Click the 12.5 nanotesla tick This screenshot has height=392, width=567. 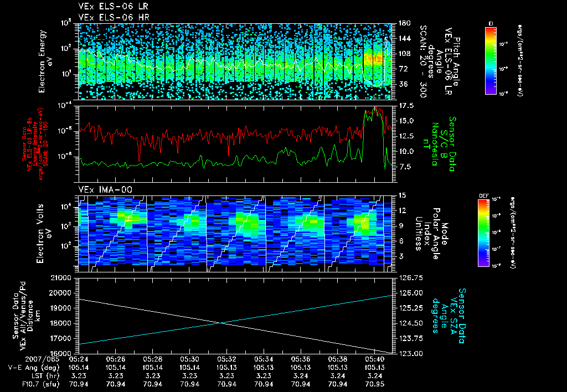pos(406,136)
